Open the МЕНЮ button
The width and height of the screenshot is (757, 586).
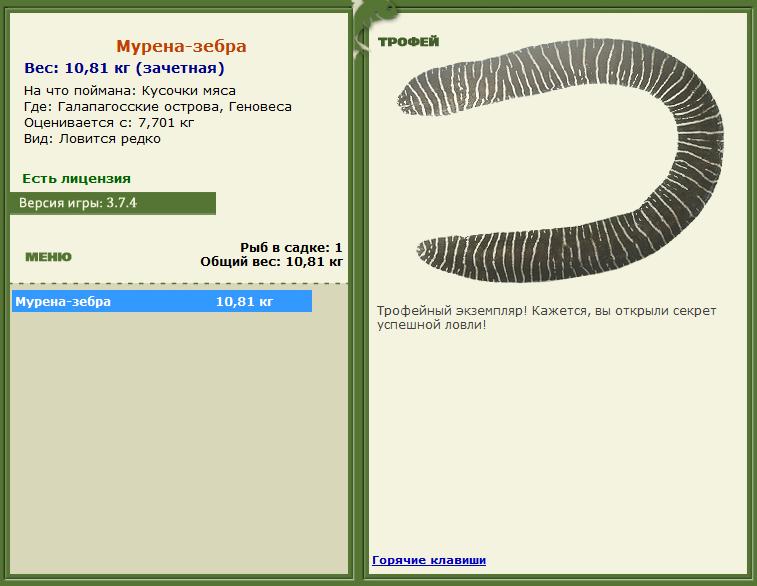(48, 257)
